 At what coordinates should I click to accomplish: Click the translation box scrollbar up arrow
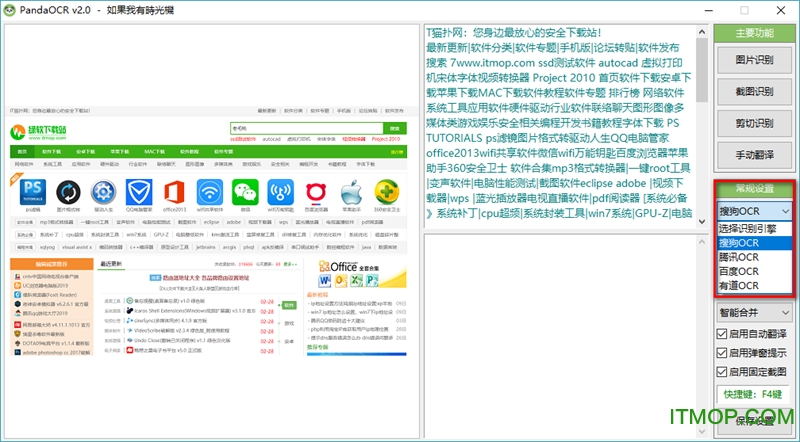pos(702,242)
